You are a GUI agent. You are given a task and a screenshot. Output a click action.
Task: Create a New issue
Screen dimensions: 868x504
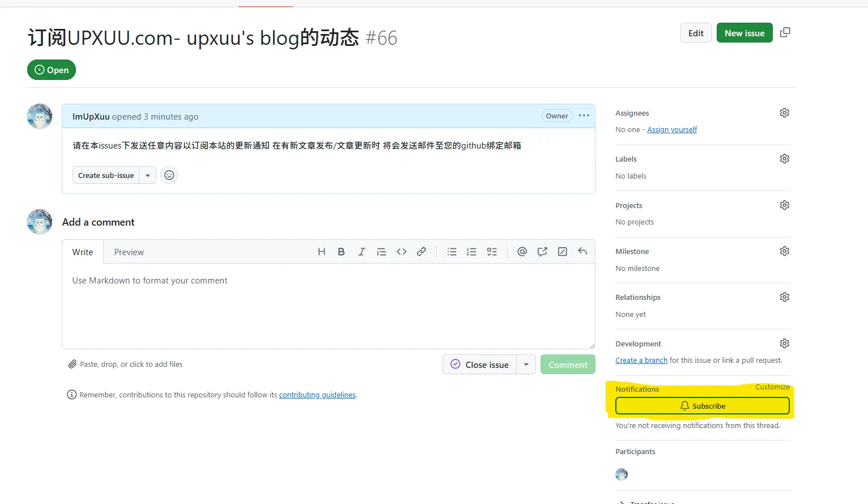(744, 33)
